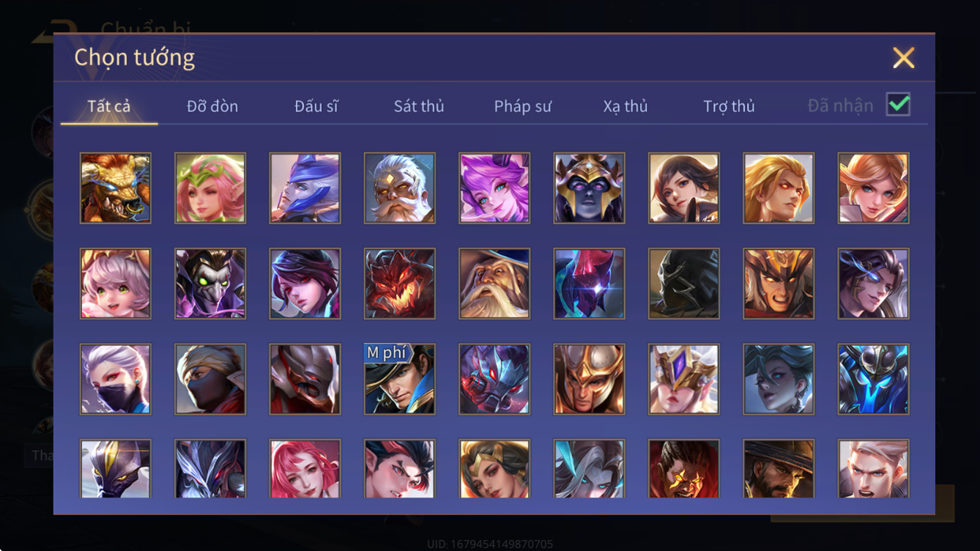Open the Đấu sĩ tab
The height and width of the screenshot is (551, 980).
316,106
